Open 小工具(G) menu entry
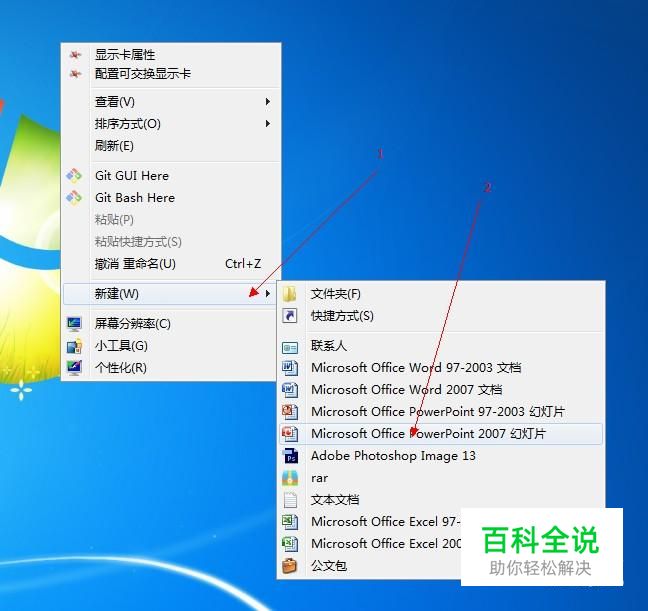This screenshot has height=611, width=648. [x=169, y=346]
